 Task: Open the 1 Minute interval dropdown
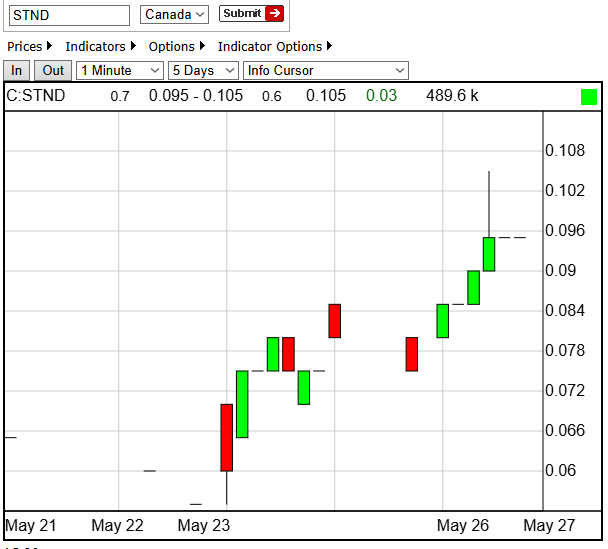pyautogui.click(x=120, y=71)
